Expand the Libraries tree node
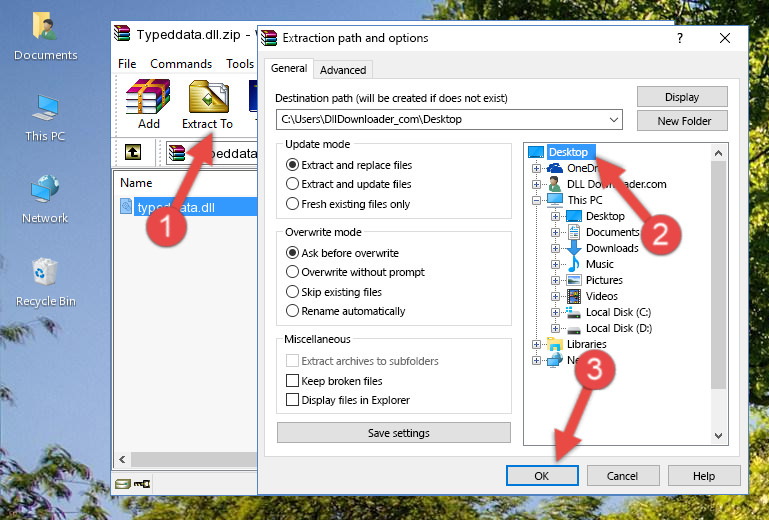 [537, 344]
